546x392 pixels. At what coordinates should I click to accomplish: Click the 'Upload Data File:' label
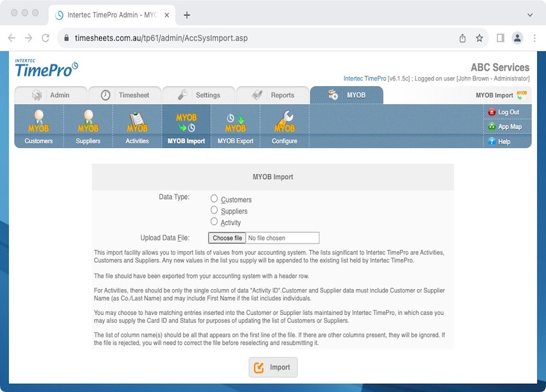click(x=165, y=238)
